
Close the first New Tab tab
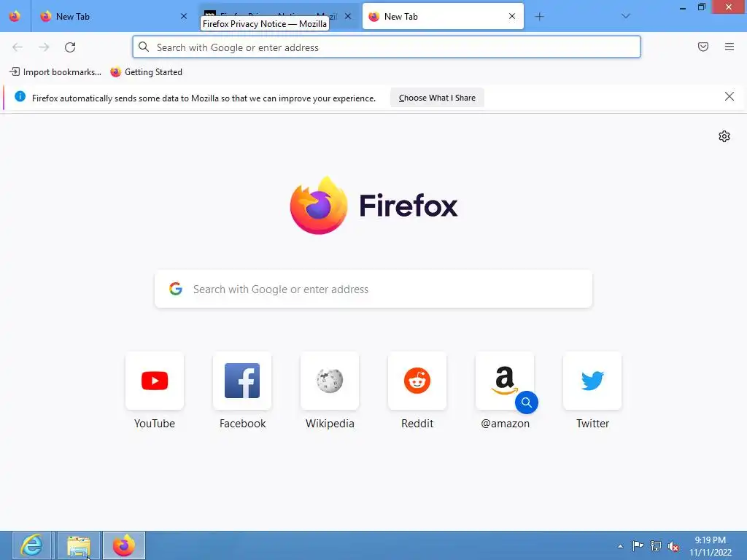(184, 16)
